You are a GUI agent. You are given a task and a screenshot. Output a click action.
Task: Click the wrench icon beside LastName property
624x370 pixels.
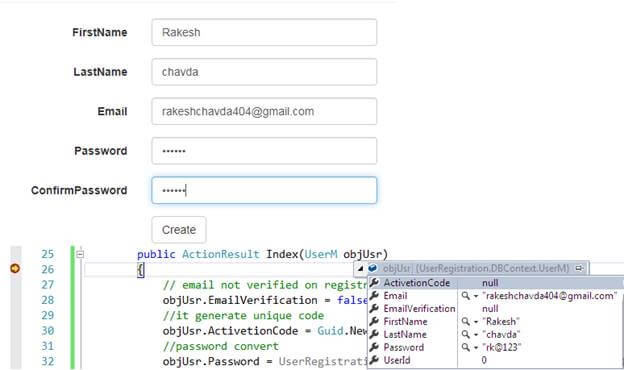point(374,334)
